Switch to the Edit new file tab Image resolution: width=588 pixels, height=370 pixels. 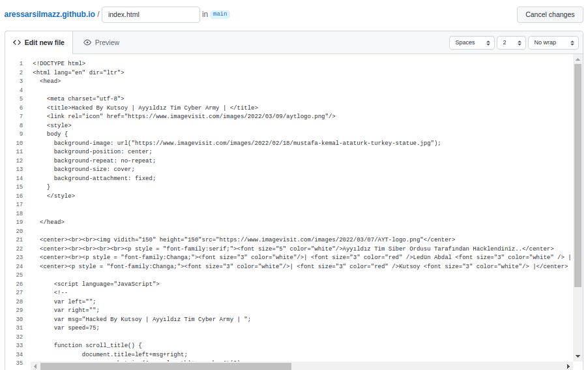pos(38,42)
